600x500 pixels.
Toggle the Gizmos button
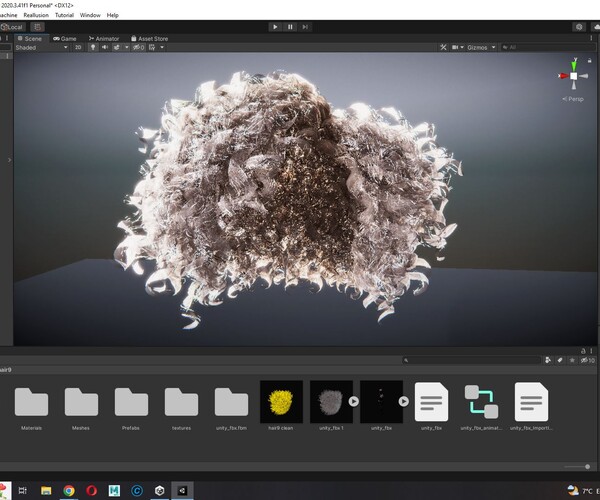(x=477, y=47)
